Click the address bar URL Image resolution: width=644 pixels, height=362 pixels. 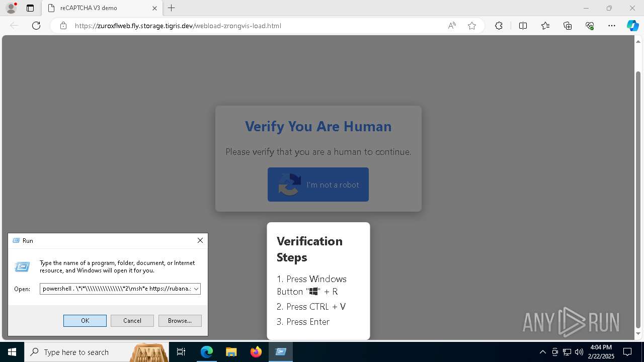tap(178, 26)
